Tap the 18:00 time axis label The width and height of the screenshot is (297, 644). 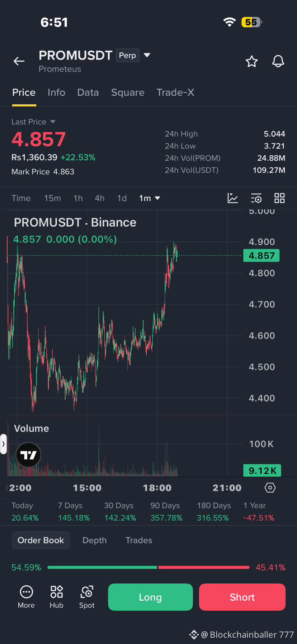click(157, 488)
